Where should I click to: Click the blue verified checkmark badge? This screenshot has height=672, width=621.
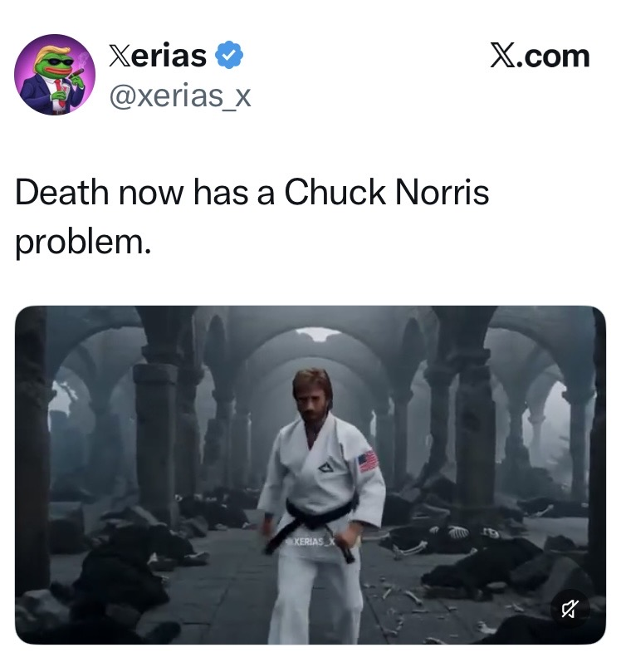pos(228,55)
